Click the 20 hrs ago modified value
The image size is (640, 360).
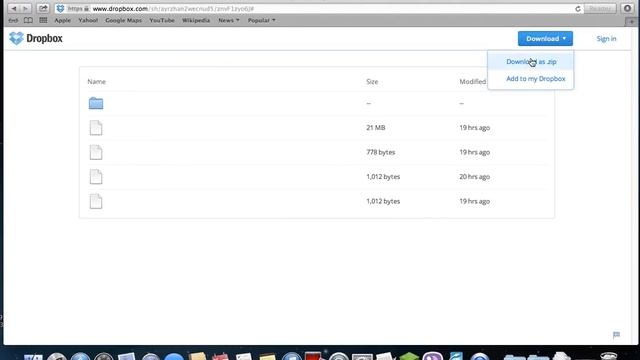click(x=474, y=177)
